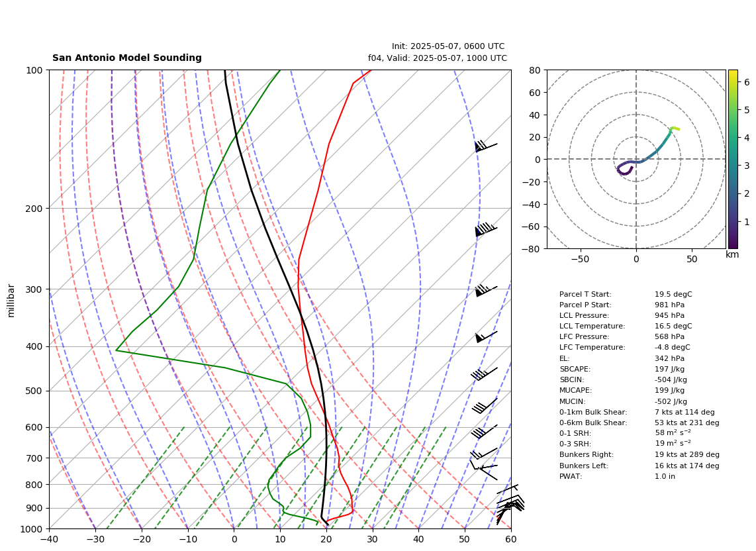Click the colorbar tick labeled 6
The width and height of the screenshot is (756, 551).
746,82
